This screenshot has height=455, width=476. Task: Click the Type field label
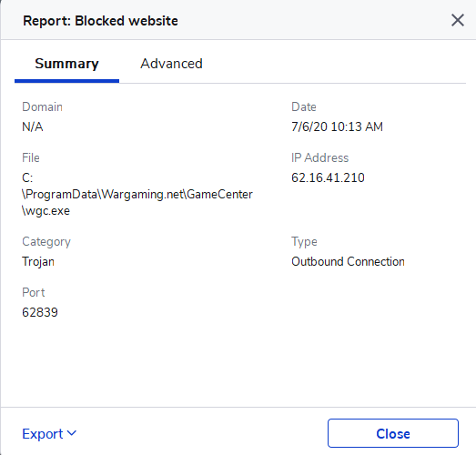point(304,242)
